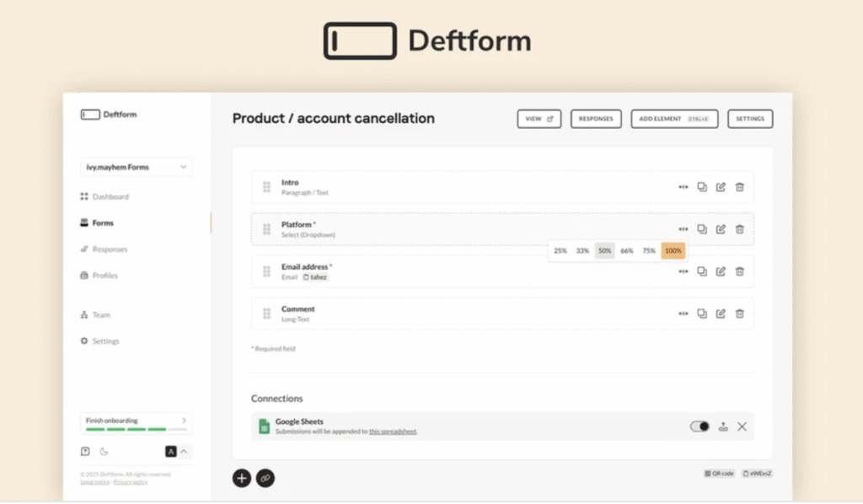This screenshot has height=504, width=863.
Task: Toggle the Google Sheets connection switch
Action: point(700,426)
